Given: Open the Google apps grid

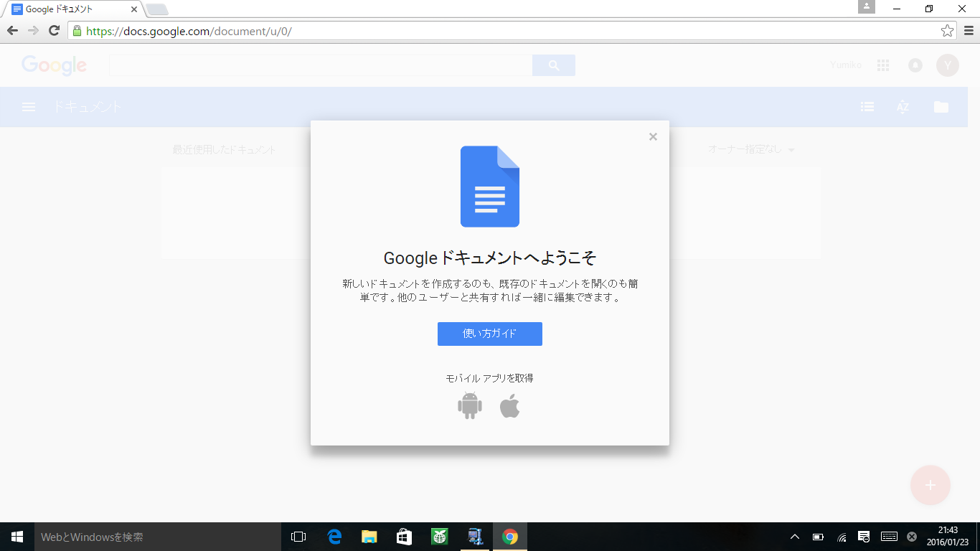Looking at the screenshot, I should [883, 65].
